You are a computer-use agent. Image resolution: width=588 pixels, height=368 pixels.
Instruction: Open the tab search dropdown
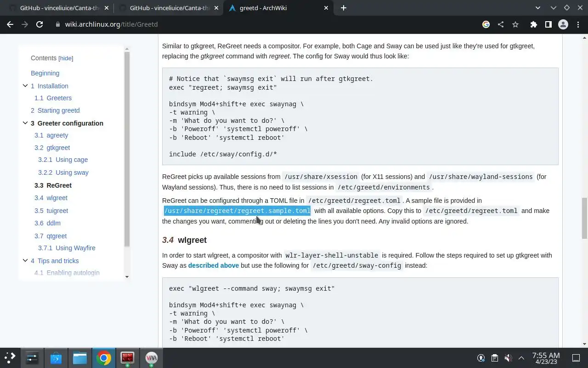point(538,8)
